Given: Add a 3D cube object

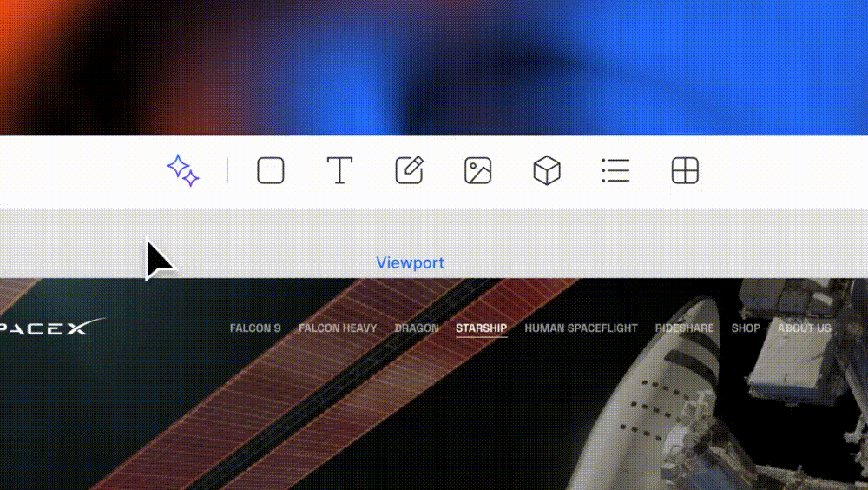Looking at the screenshot, I should click(x=547, y=170).
